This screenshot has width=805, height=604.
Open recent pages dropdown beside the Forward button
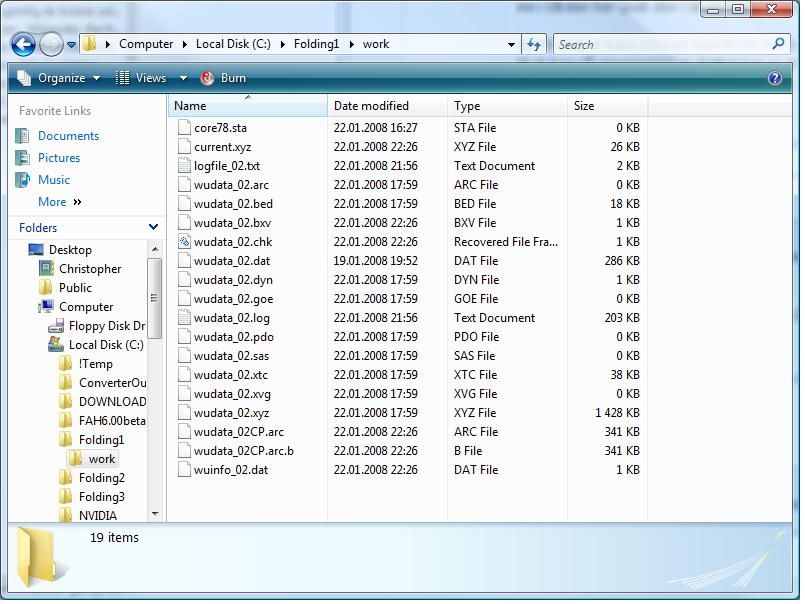click(x=71, y=45)
